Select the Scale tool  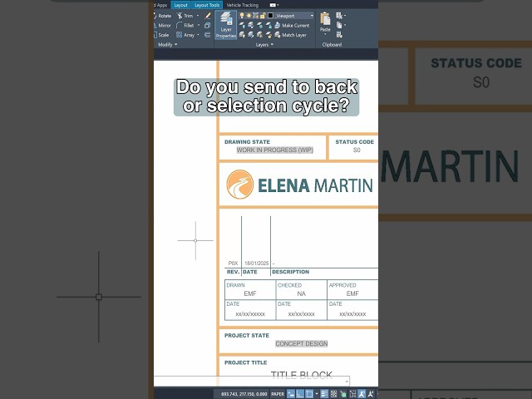(161, 35)
